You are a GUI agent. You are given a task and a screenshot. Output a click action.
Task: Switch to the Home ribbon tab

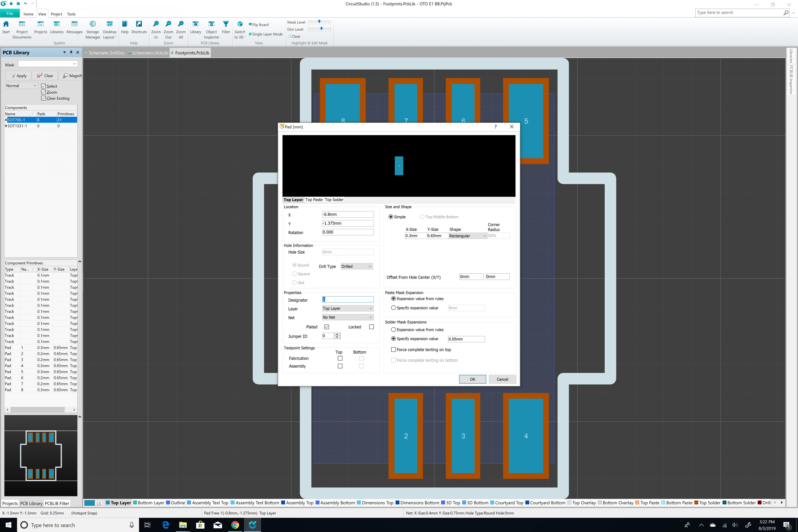click(28, 14)
